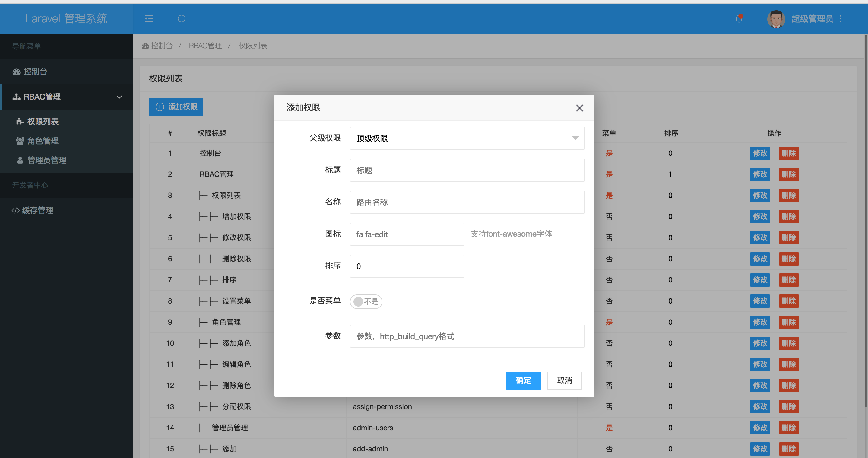Click the 缓存管理 code icon
Viewport: 868px width, 458px height.
click(15, 210)
